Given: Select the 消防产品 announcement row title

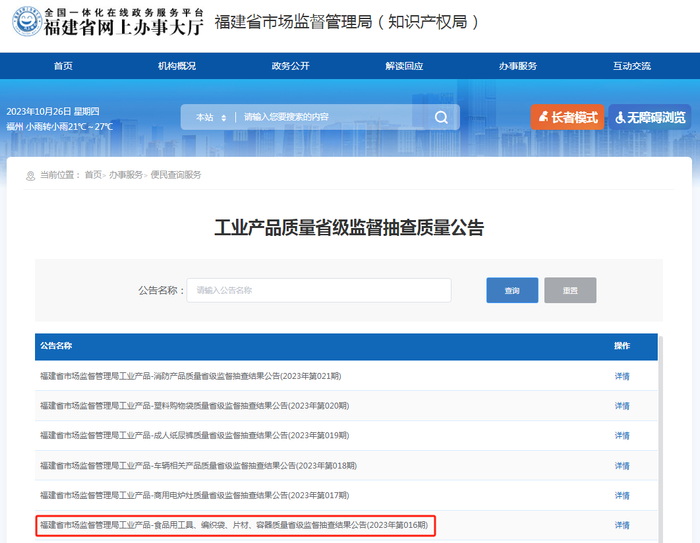Looking at the screenshot, I should point(191,376).
